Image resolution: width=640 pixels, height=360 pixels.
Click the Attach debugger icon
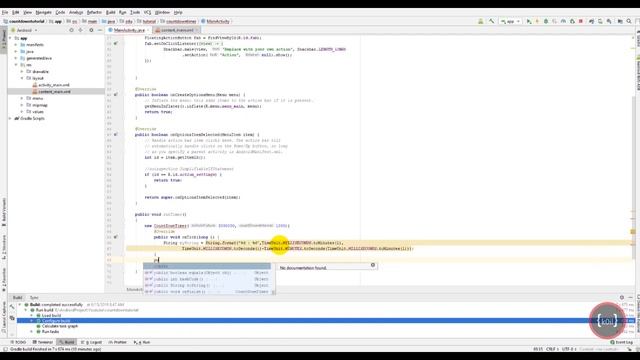pos(572,21)
